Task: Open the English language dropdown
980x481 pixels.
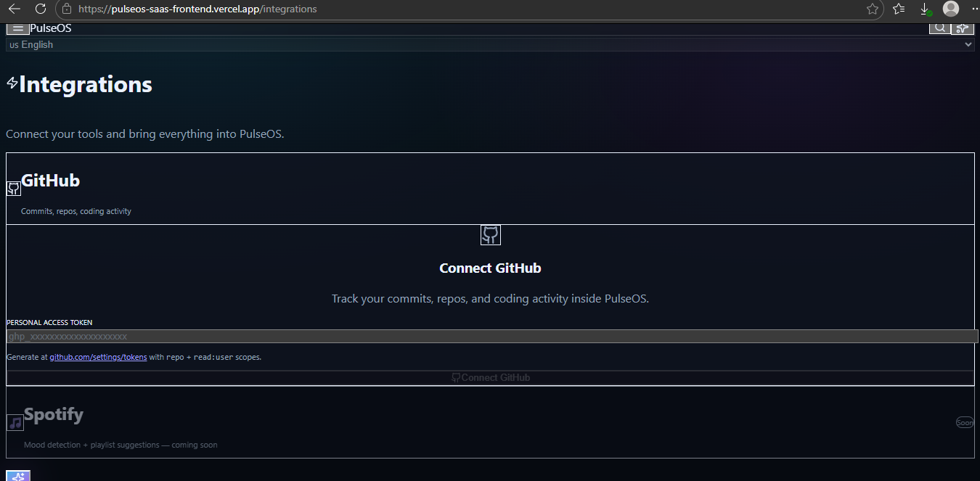Action: pos(490,44)
